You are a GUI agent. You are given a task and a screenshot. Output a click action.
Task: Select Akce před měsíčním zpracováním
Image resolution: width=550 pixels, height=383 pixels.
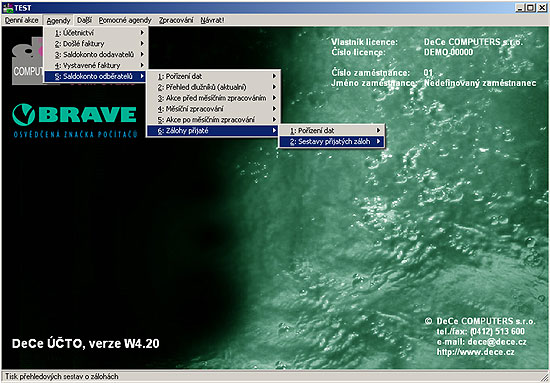click(213, 98)
